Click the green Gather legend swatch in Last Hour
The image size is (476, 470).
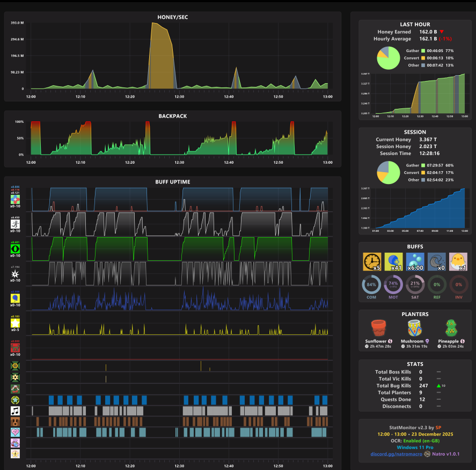[x=423, y=50]
